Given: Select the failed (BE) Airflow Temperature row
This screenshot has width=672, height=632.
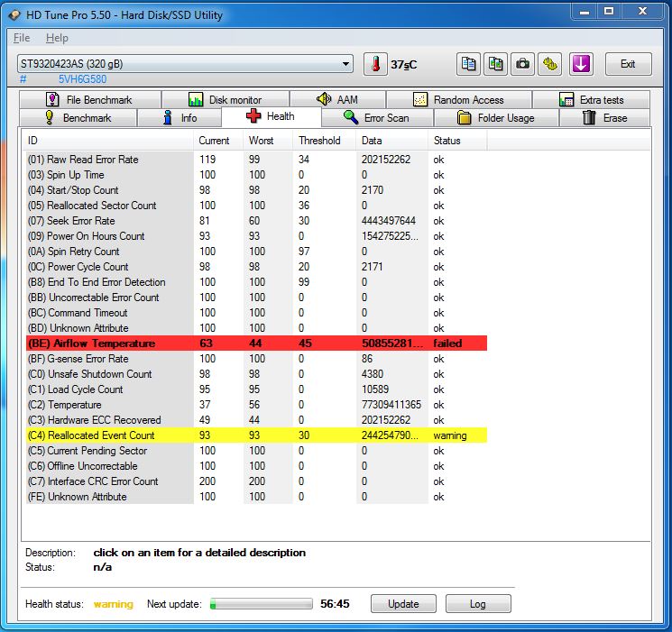Looking at the screenshot, I should tap(256, 343).
